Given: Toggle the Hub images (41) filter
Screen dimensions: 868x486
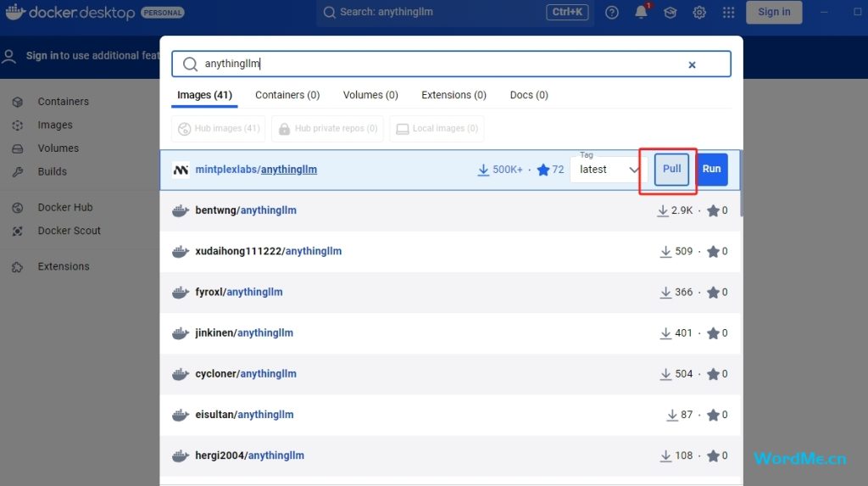Looking at the screenshot, I should tap(219, 129).
